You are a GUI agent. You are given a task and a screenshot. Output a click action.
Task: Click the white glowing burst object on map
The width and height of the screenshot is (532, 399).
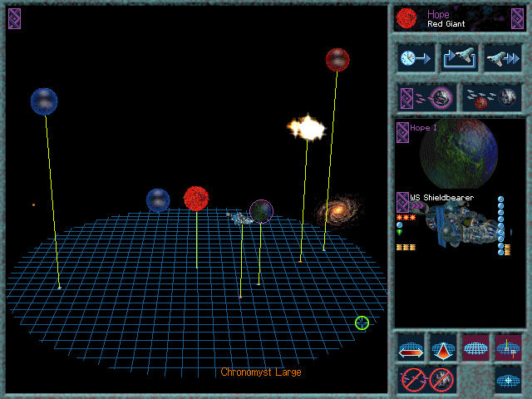[x=307, y=128]
